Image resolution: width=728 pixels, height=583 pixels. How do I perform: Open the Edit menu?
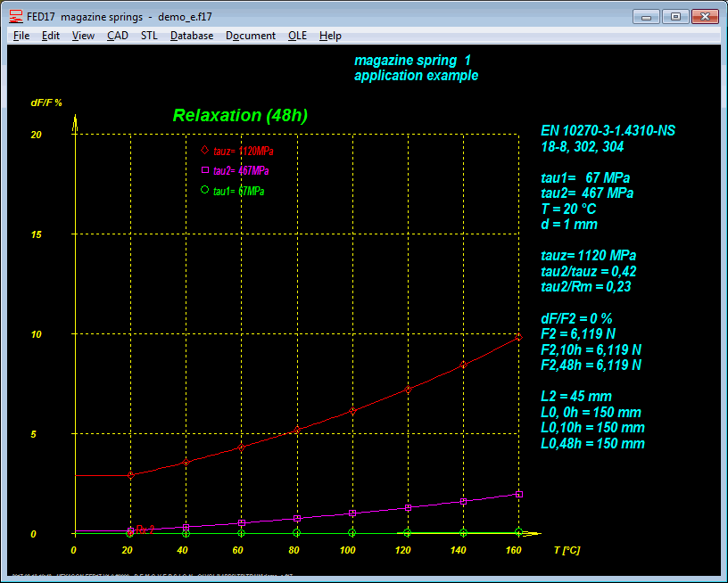51,36
